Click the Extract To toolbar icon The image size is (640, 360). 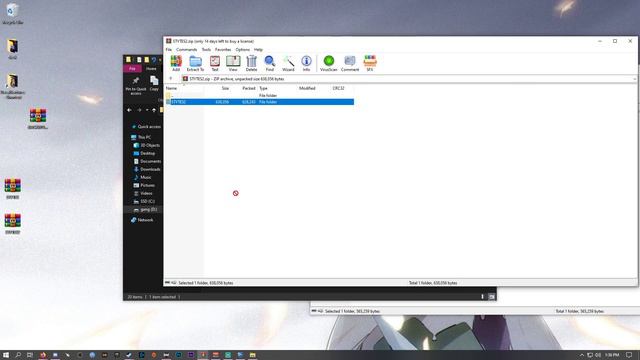[195, 63]
